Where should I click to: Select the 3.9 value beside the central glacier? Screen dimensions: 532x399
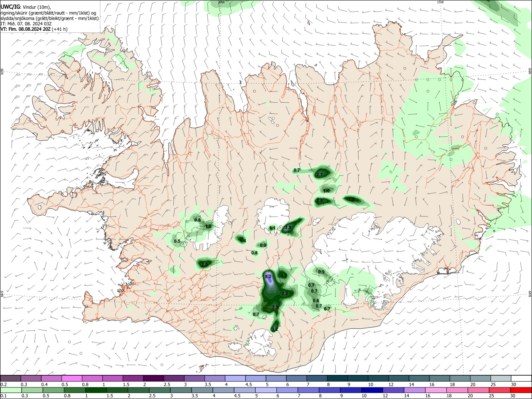click(288, 228)
